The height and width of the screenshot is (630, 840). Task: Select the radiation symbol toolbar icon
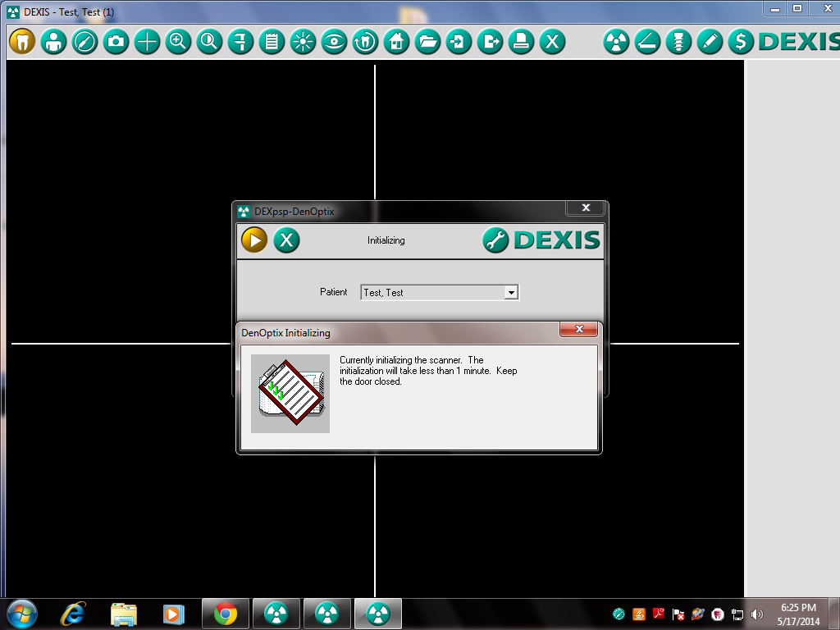pos(616,41)
